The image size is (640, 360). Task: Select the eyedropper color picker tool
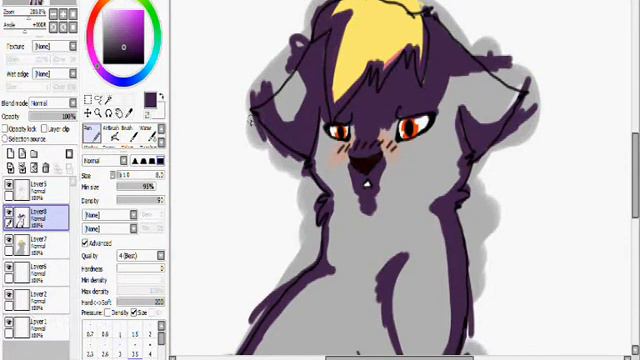(x=129, y=113)
